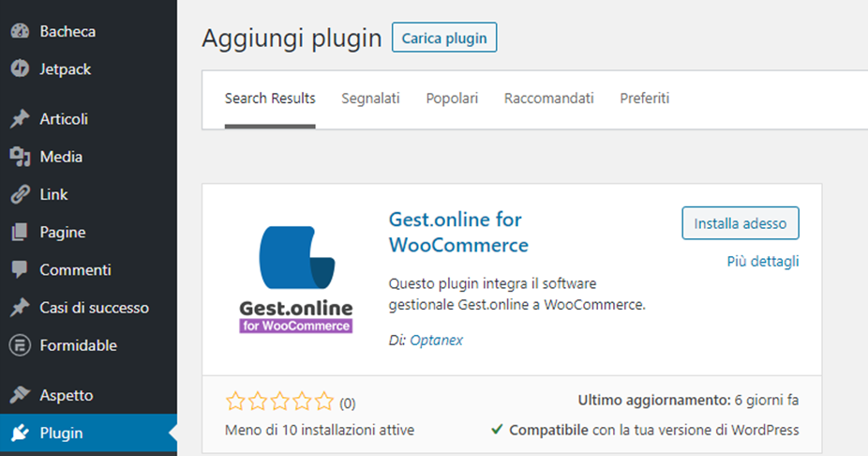This screenshot has width=868, height=456.
Task: Click the Bacheca dashboard gauge icon
Action: coord(20,32)
